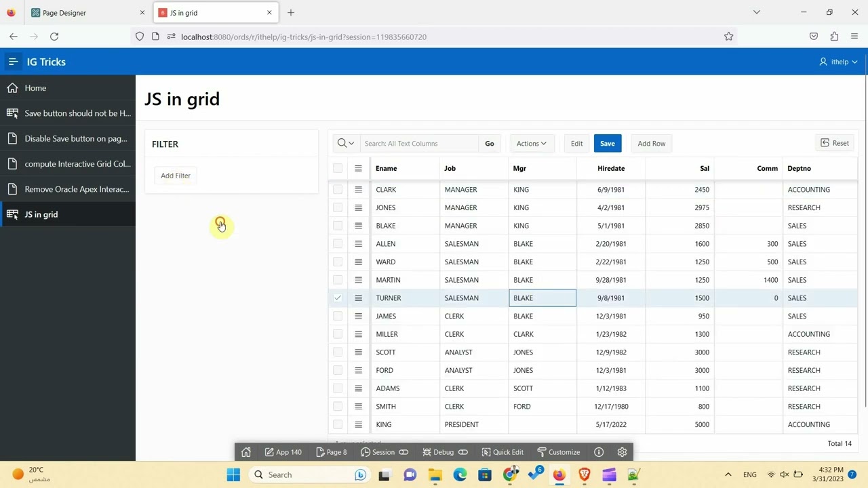Screen dimensions: 868x488
Task: Open the ithelp user menu
Action: click(x=839, y=62)
